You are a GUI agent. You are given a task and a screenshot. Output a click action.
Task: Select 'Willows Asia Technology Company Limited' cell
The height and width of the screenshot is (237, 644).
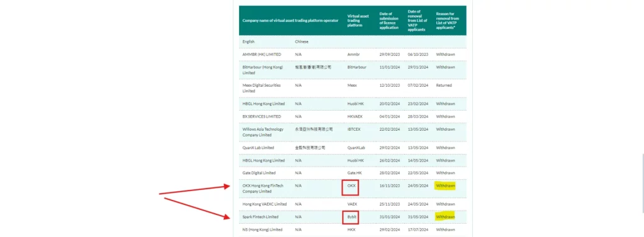tap(263, 132)
